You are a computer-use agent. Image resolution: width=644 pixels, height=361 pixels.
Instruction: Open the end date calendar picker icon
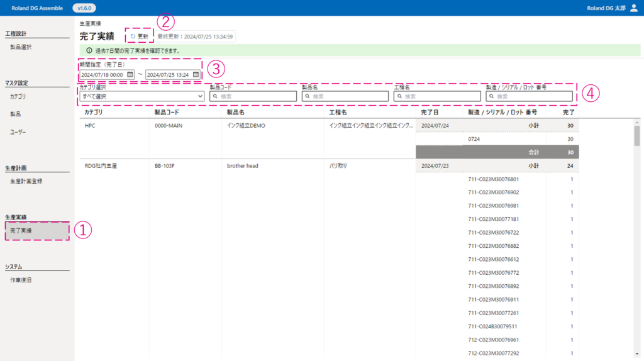196,74
